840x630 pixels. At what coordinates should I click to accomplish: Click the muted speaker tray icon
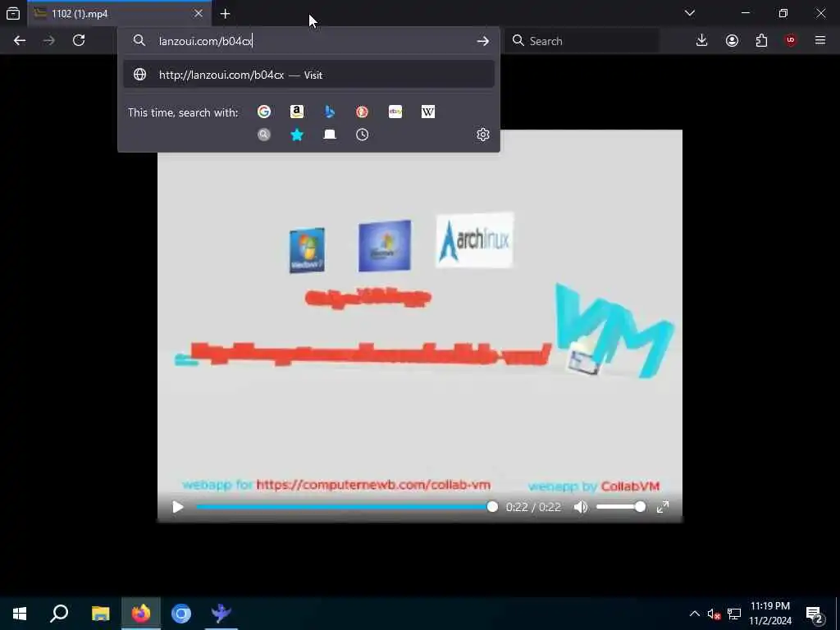(714, 614)
